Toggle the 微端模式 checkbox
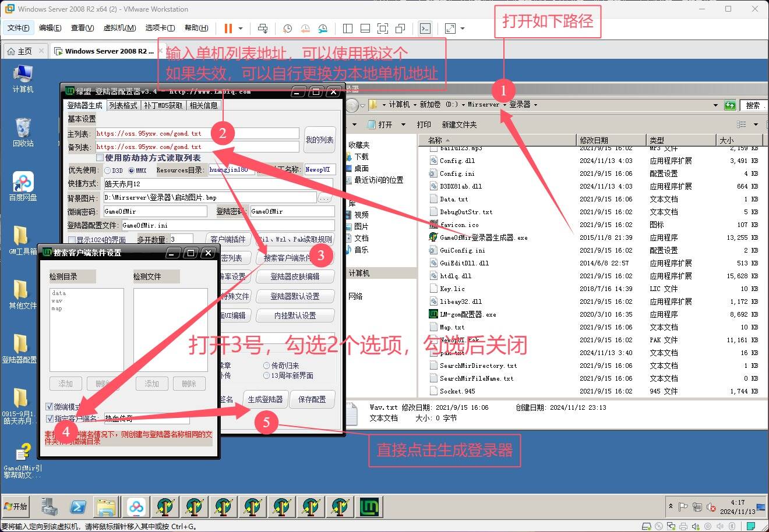The height and width of the screenshot is (532, 769). click(50, 406)
